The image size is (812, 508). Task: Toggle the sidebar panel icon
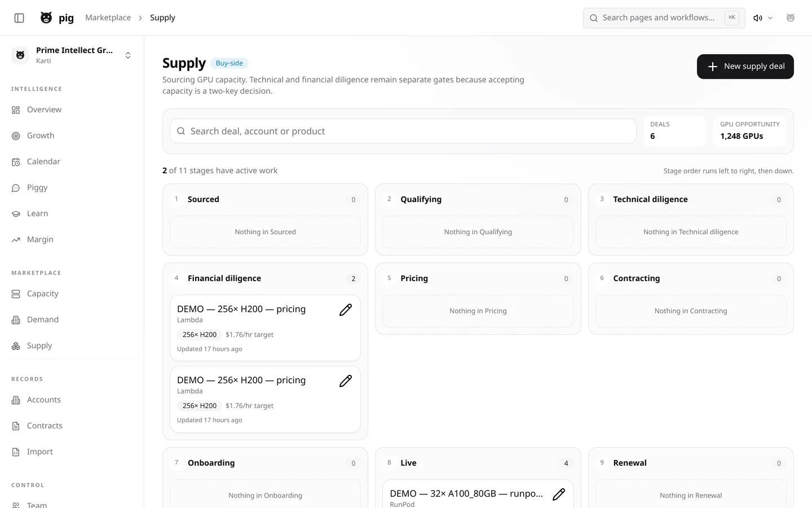pyautogui.click(x=19, y=18)
